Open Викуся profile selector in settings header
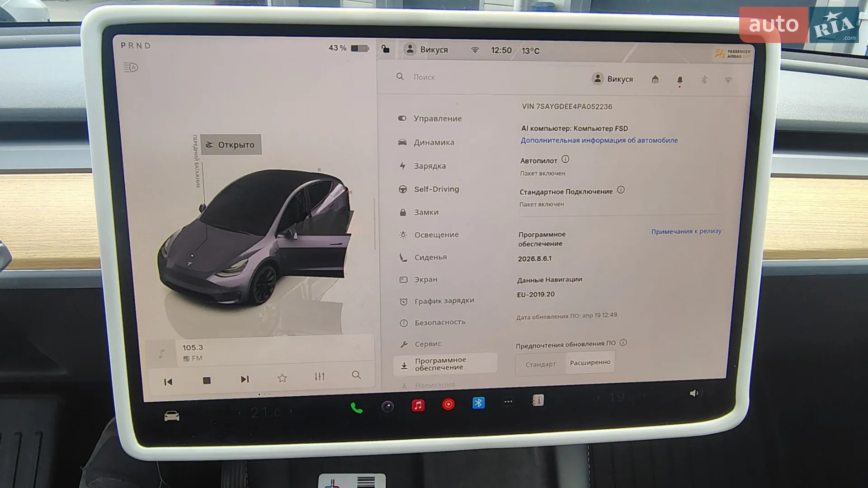This screenshot has height=488, width=868. pyautogui.click(x=613, y=79)
